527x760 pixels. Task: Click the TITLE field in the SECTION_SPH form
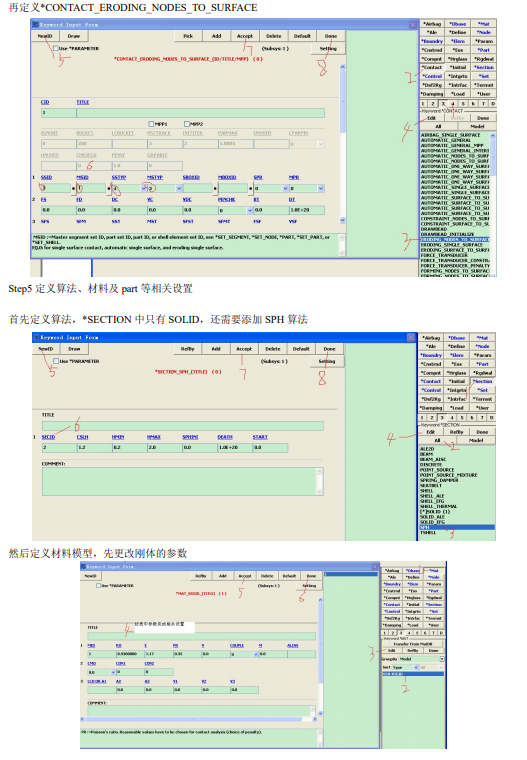coord(183,426)
